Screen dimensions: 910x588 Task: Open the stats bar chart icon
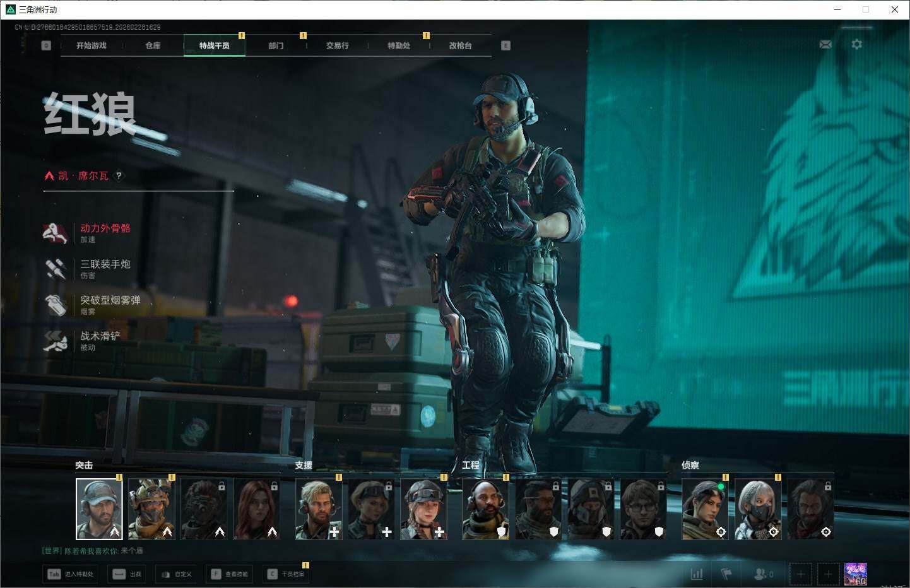[697, 574]
